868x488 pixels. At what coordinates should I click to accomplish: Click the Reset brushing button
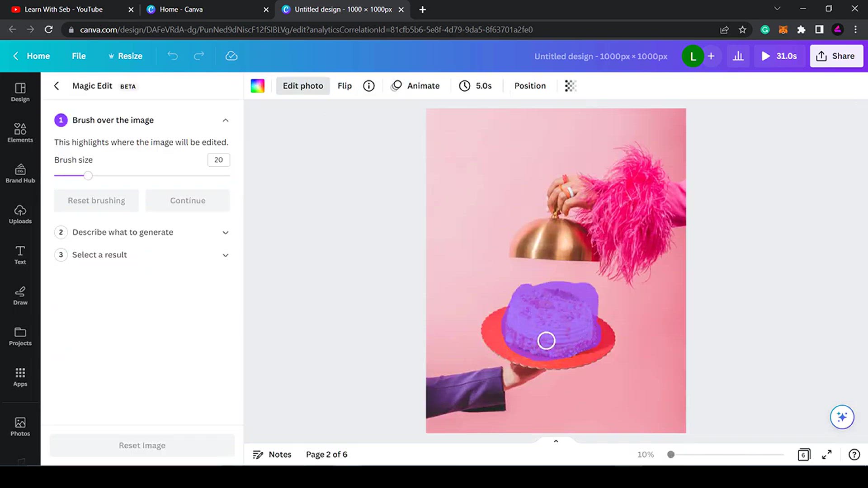[96, 201]
